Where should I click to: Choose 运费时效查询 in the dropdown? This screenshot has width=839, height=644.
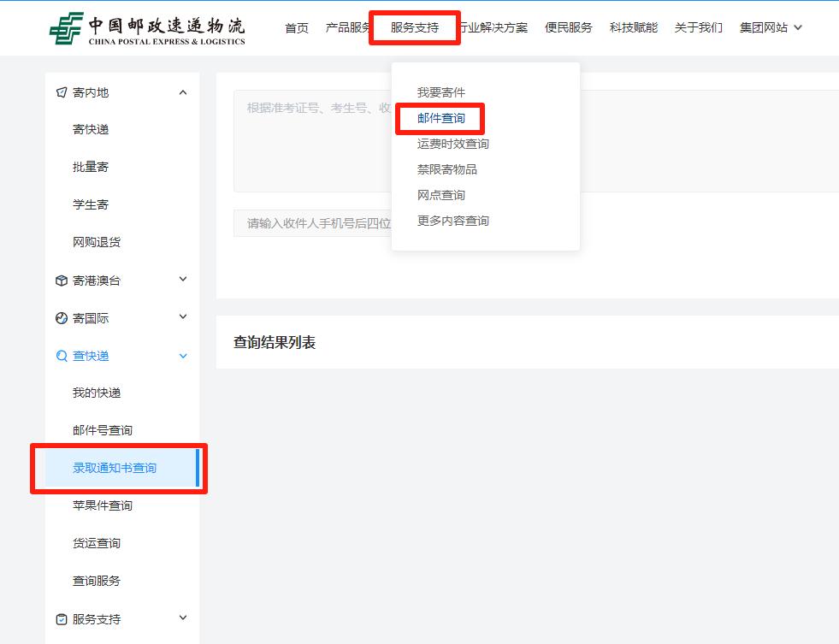[453, 144]
